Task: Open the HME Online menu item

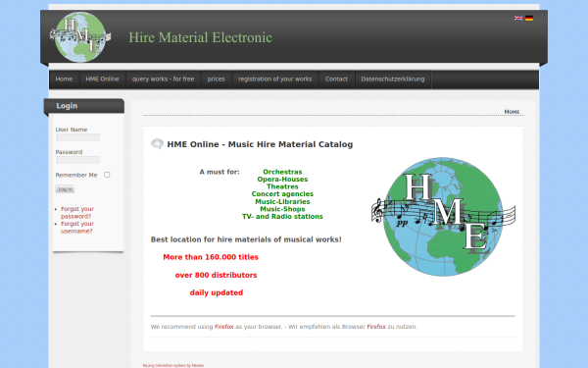Action: [x=102, y=79]
